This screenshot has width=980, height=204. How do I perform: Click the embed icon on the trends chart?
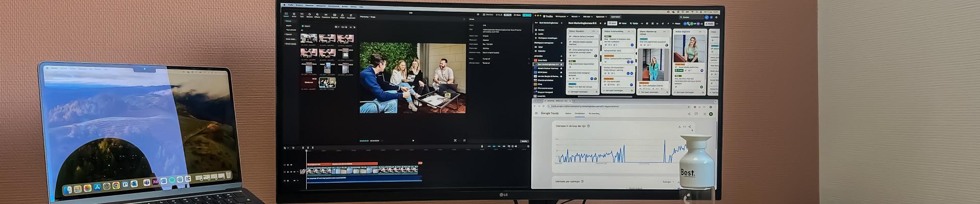coord(684,126)
